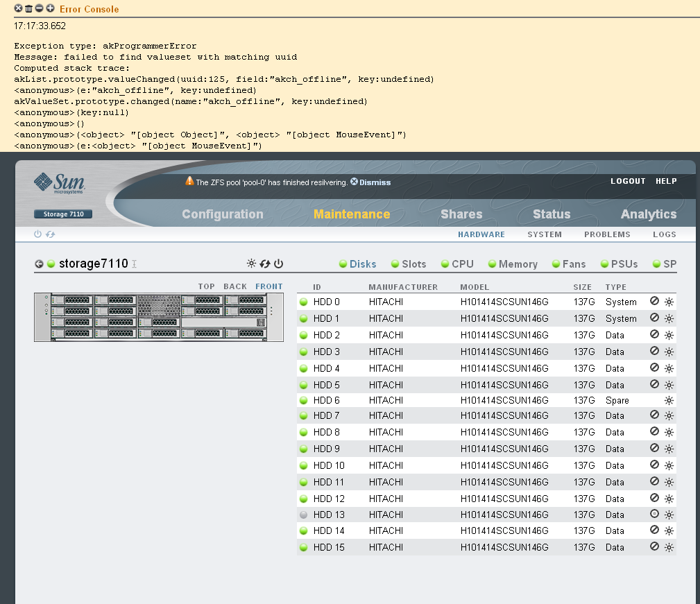Screen dimensions: 700x604
Task: Open the PROBLEMS sub-tab
Action: coord(607,234)
